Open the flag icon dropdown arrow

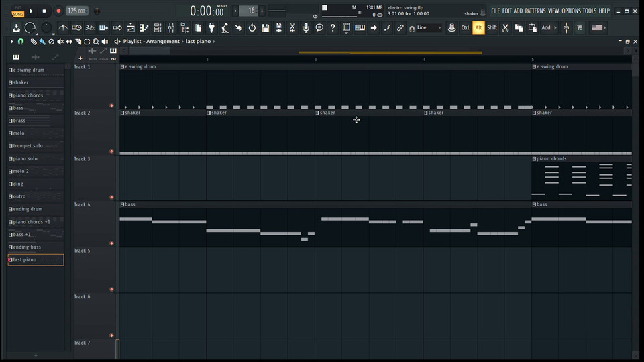[x=604, y=28]
